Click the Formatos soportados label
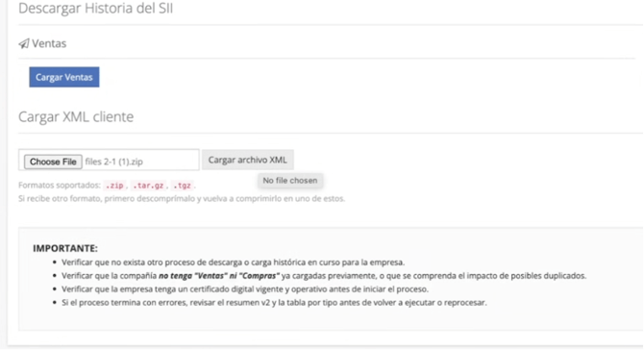Screen dimensions: 644x350 click(60, 186)
